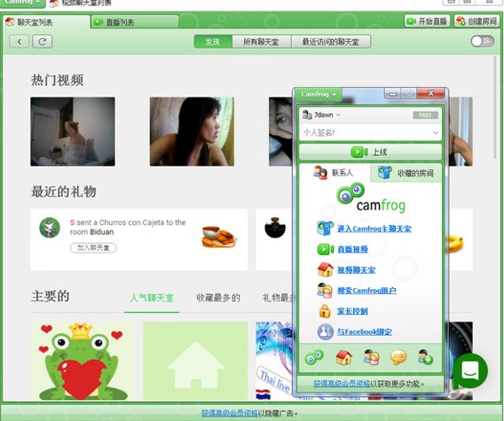Click the 创建房间 button
Screen dimensions: 504x421
476,21
